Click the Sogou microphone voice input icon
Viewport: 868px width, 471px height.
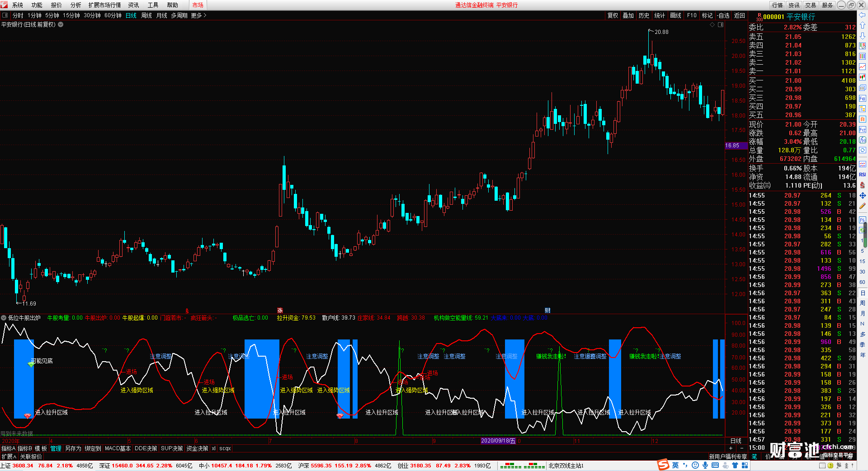coord(705,465)
